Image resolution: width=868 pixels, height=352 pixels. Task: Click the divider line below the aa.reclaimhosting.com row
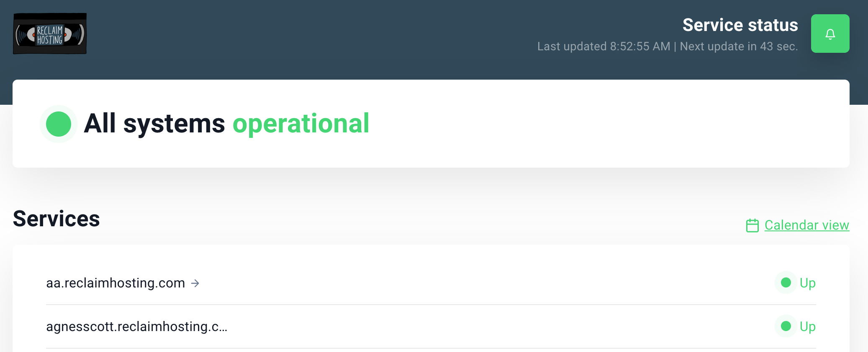[x=431, y=305]
